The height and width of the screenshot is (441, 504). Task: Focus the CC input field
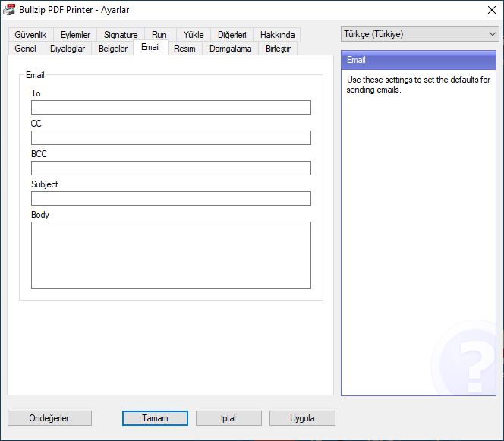coord(171,137)
